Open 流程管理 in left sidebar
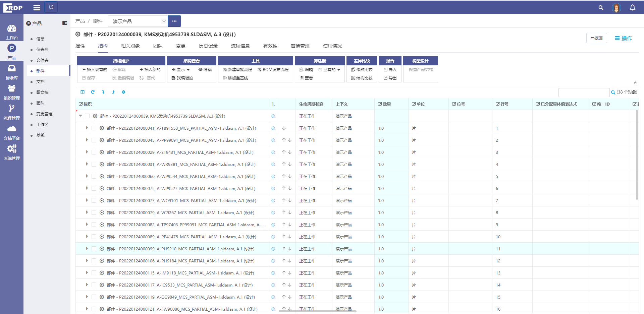This screenshot has width=644, height=314. [12, 112]
